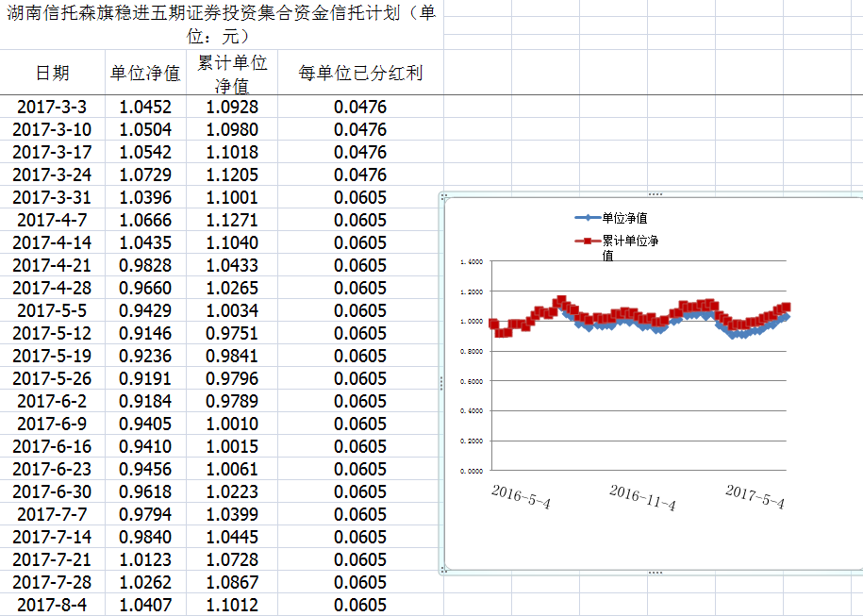The height and width of the screenshot is (616, 863).
Task: Click the cumulative value cell 1.1271
Action: coord(232,220)
